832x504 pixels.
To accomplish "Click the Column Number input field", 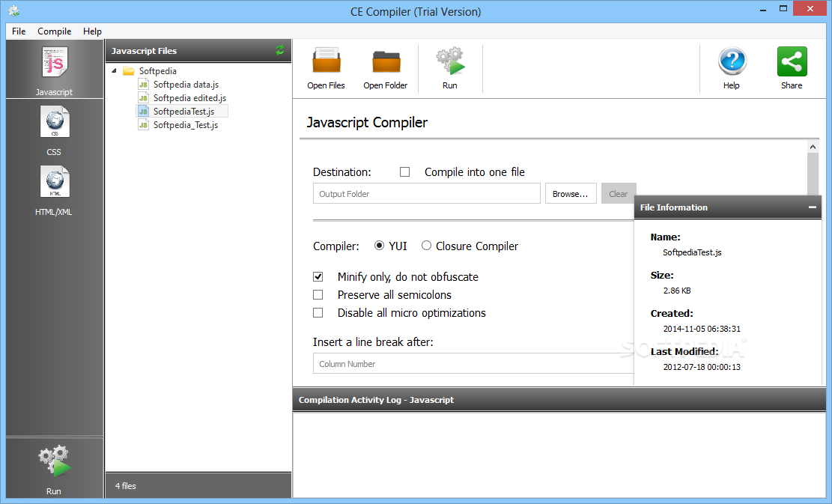I will tap(473, 363).
